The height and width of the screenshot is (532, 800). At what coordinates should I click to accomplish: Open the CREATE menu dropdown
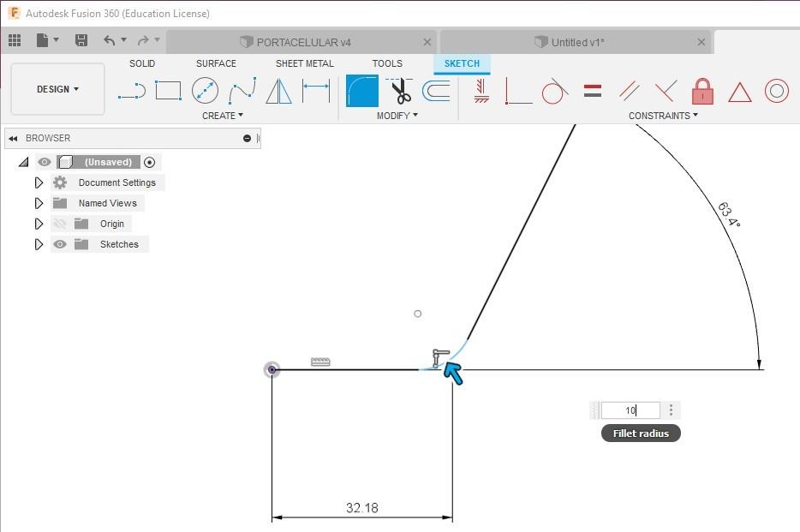(223, 116)
